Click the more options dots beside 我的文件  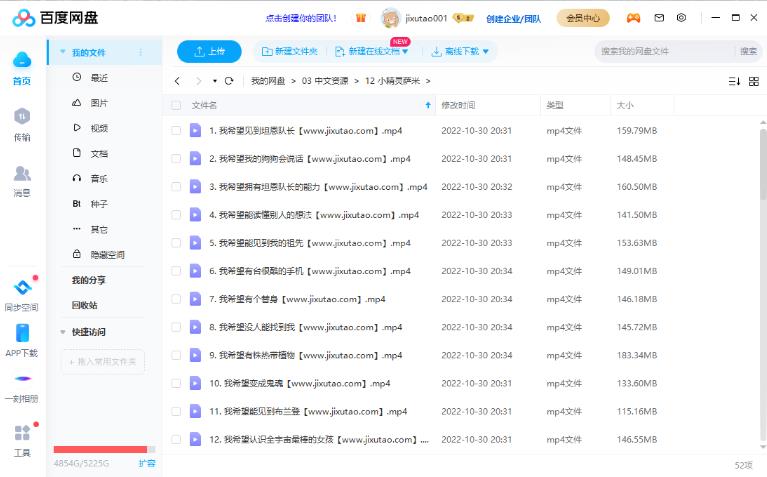point(141,52)
